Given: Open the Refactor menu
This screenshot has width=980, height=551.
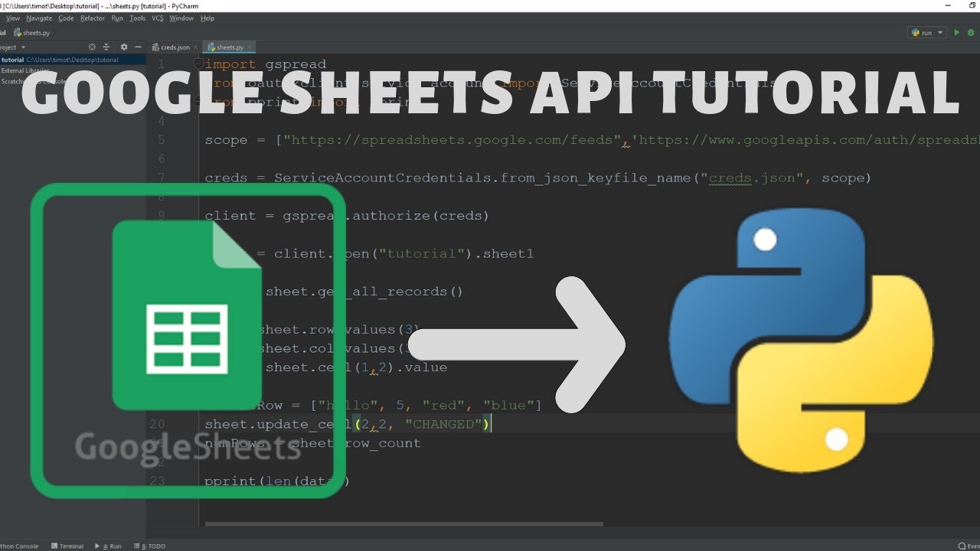Looking at the screenshot, I should 93,18.
